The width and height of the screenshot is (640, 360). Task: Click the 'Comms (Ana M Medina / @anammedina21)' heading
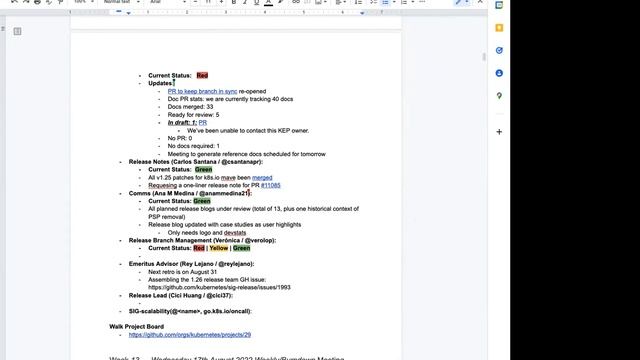190,193
